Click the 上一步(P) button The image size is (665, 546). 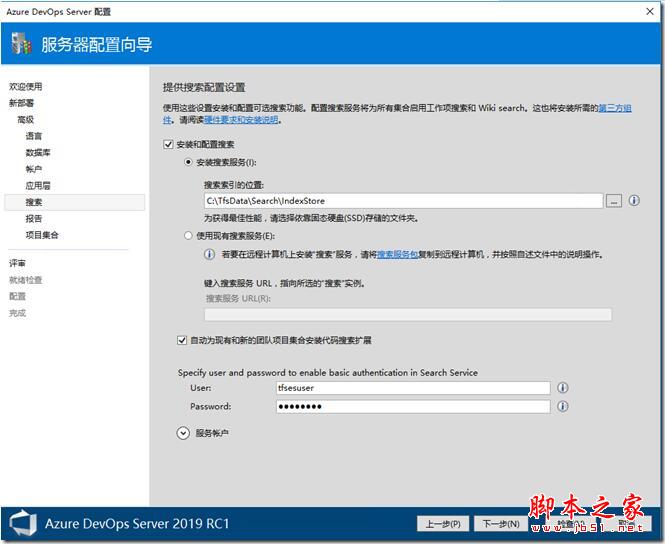443,524
